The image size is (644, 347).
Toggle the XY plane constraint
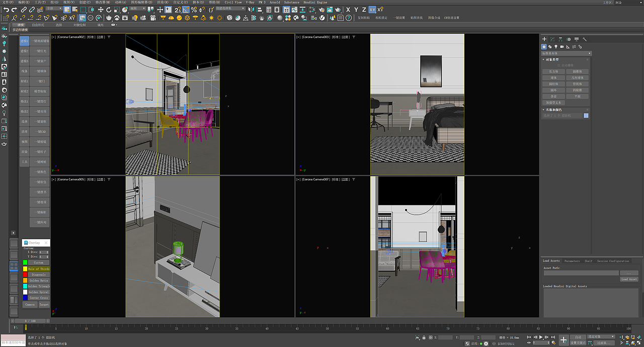tap(372, 9)
